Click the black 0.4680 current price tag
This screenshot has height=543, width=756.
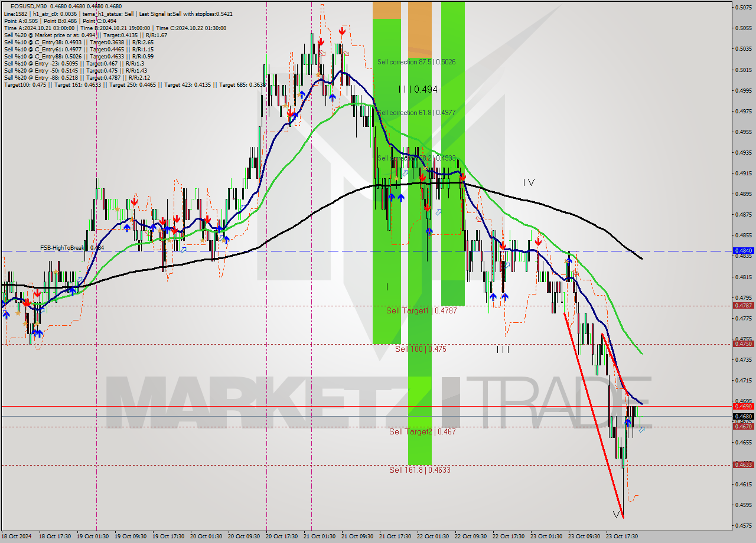[743, 416]
